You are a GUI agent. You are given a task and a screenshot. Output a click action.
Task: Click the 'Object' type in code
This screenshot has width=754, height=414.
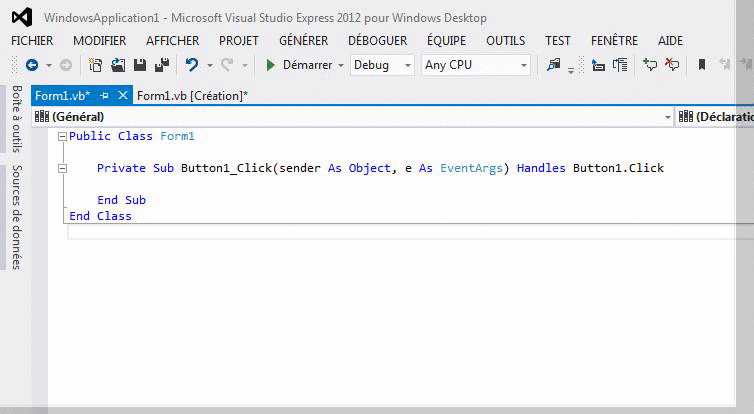coord(370,168)
